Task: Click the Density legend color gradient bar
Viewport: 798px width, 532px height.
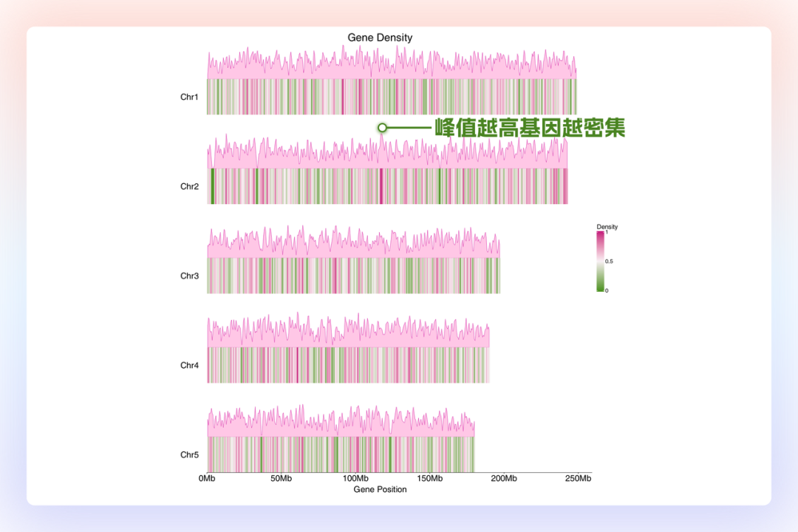Action: [600, 262]
